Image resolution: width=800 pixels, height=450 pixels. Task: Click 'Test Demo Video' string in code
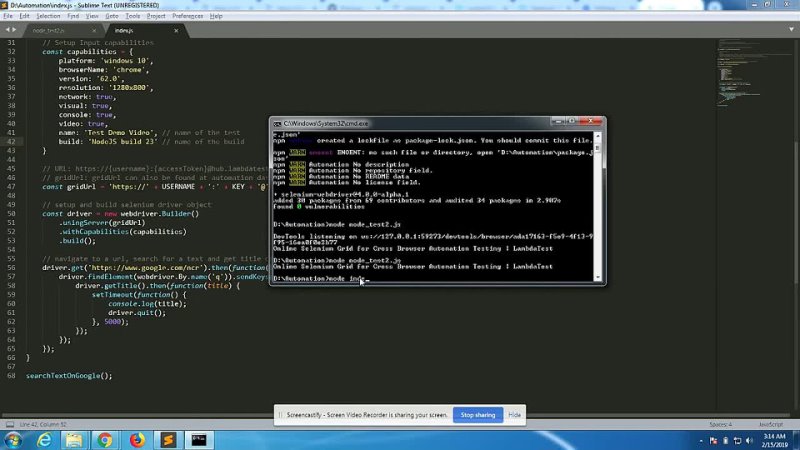point(120,133)
